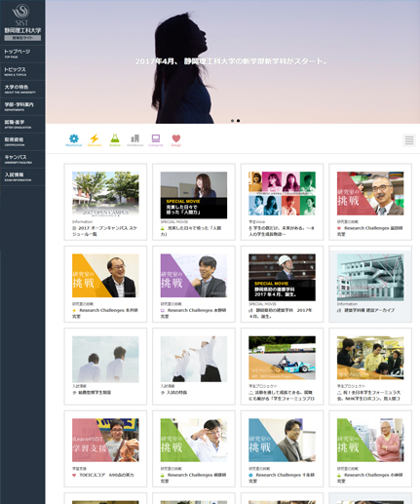Viewport: 420px width, 504px height.
Task: Open the トピックス sidebar menu item
Action: 22,71
